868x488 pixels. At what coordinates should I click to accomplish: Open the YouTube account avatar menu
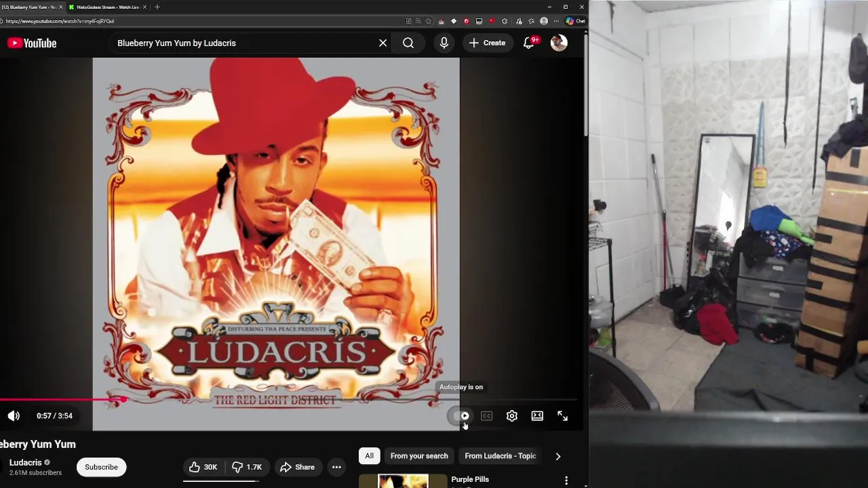pyautogui.click(x=559, y=43)
